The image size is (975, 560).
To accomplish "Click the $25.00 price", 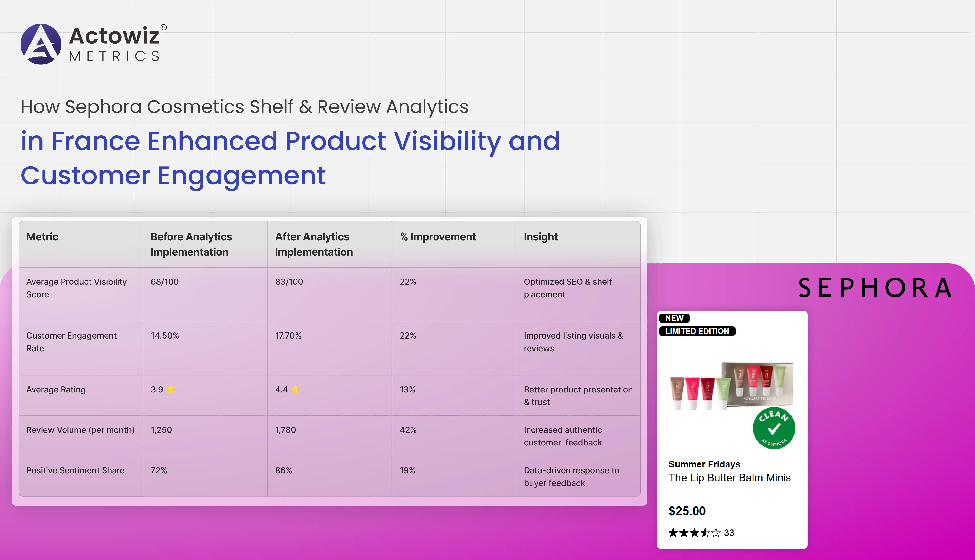I will (x=687, y=511).
